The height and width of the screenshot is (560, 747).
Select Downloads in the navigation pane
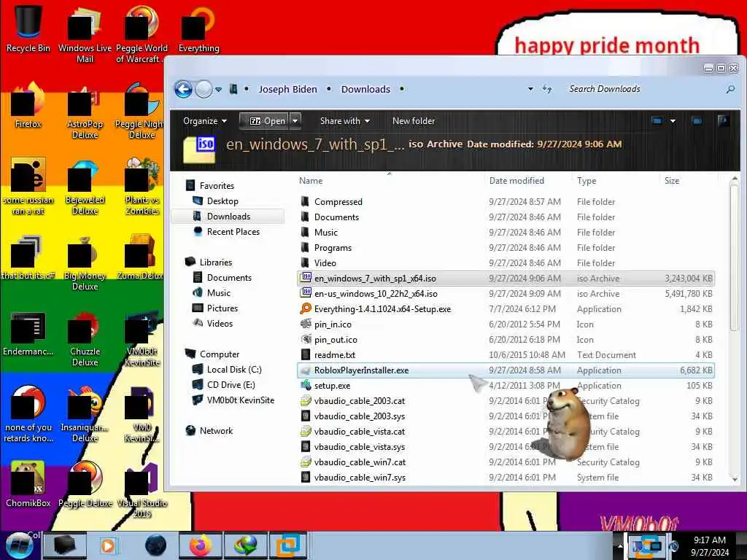point(228,216)
